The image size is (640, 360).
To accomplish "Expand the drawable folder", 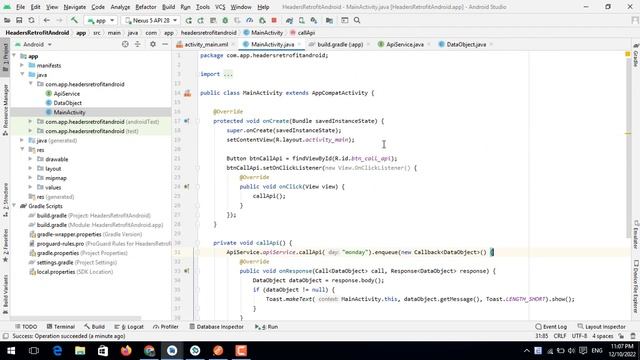I will click(30, 159).
